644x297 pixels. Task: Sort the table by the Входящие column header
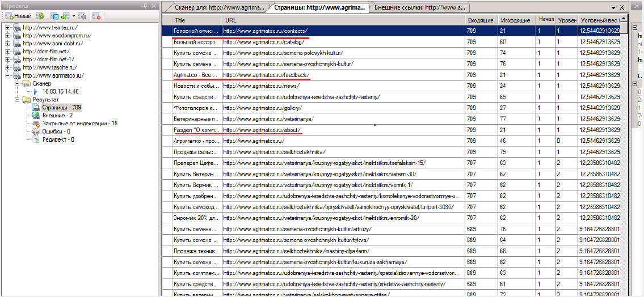tap(481, 20)
